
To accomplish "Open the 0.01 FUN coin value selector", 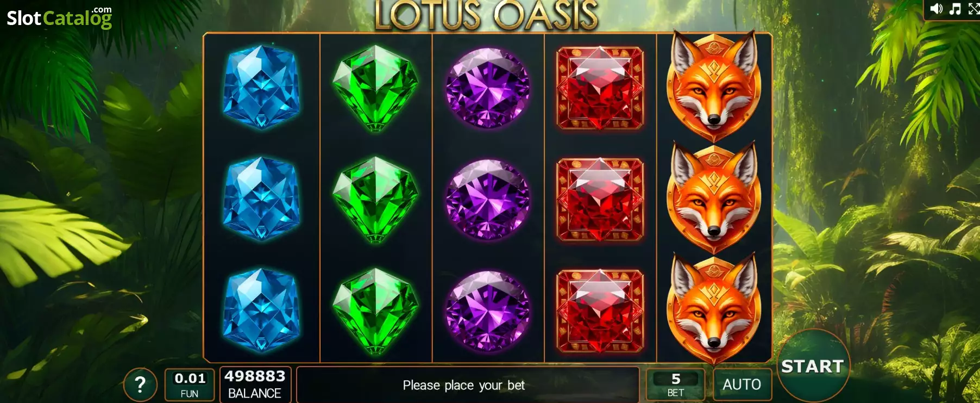I will pyautogui.click(x=190, y=385).
